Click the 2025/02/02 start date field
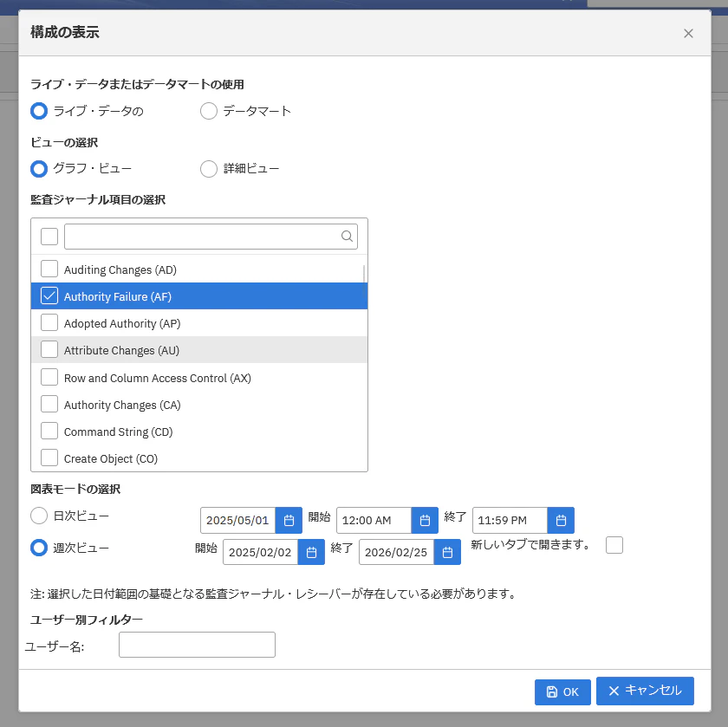The height and width of the screenshot is (727, 728). click(x=261, y=552)
